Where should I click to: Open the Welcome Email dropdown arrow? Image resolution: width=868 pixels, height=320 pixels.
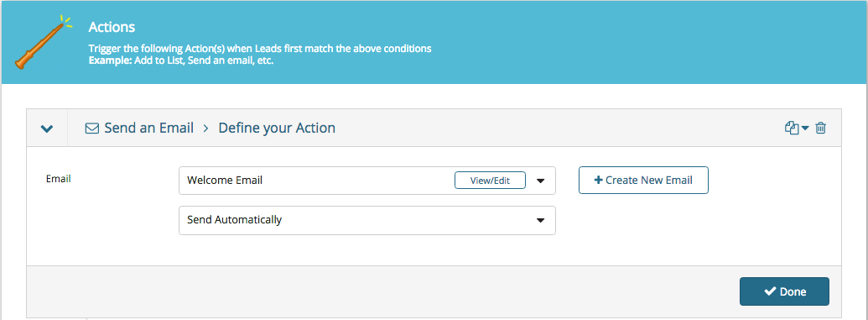[x=541, y=181]
